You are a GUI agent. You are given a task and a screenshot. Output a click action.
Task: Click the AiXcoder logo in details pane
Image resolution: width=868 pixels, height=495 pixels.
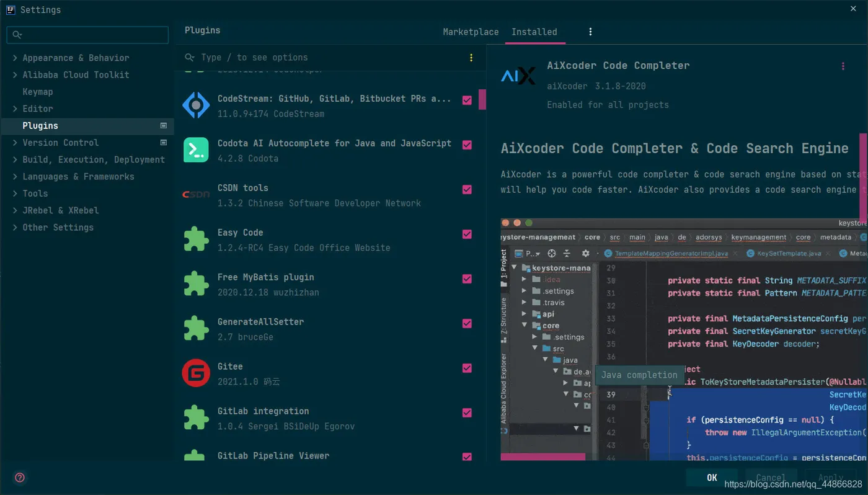click(x=518, y=76)
